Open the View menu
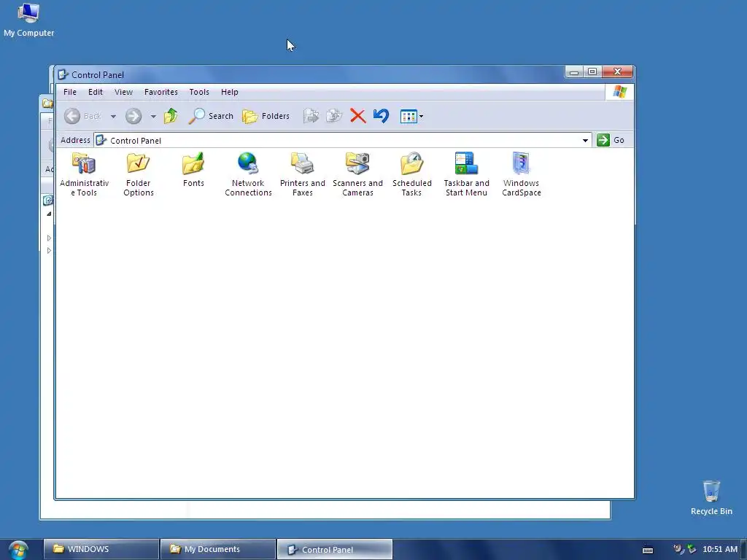 tap(123, 92)
